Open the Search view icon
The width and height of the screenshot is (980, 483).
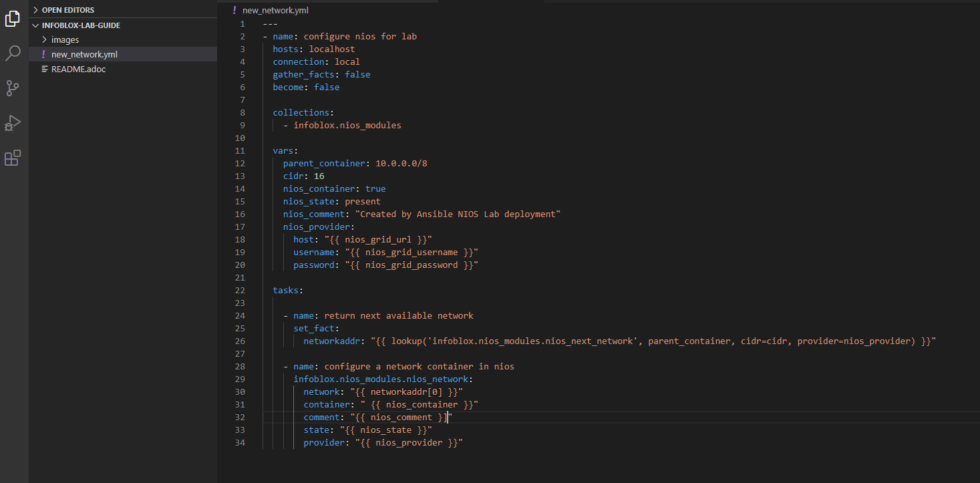pos(13,53)
